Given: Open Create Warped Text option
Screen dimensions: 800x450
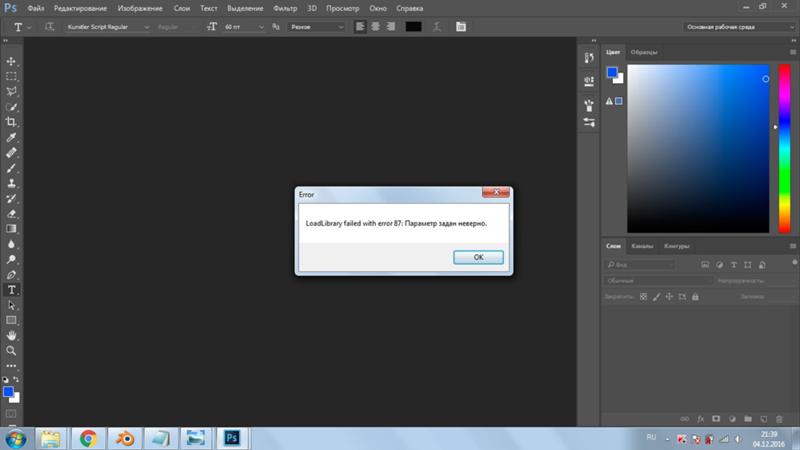Looking at the screenshot, I should 437,27.
